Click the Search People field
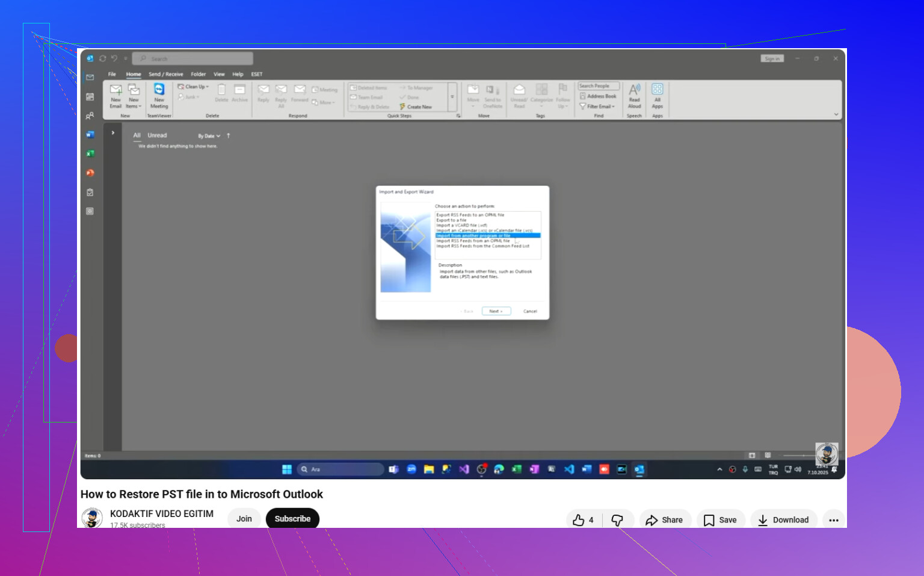The width and height of the screenshot is (924, 576). point(599,86)
